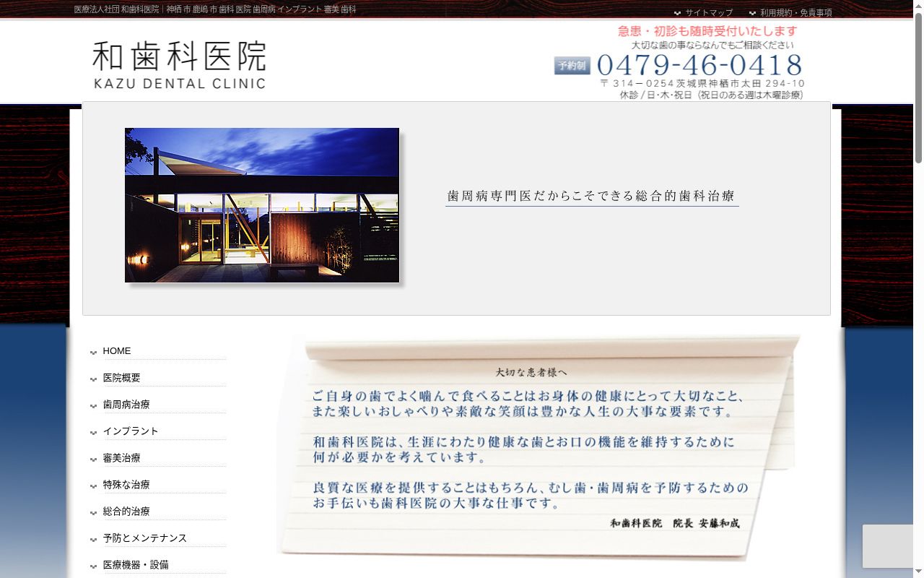Click the bullet icon beside サイトマップ
The width and height of the screenshot is (924, 578).
click(677, 13)
